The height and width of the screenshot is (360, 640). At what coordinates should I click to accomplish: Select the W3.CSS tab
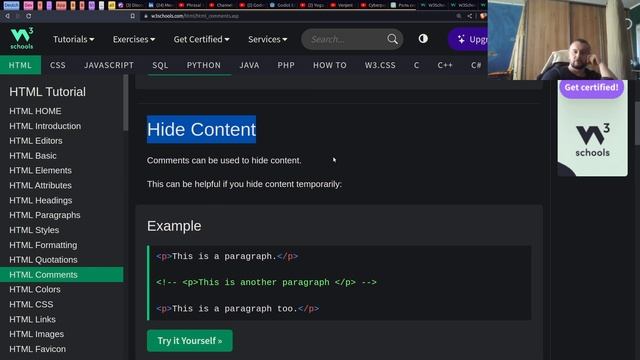coord(380,65)
